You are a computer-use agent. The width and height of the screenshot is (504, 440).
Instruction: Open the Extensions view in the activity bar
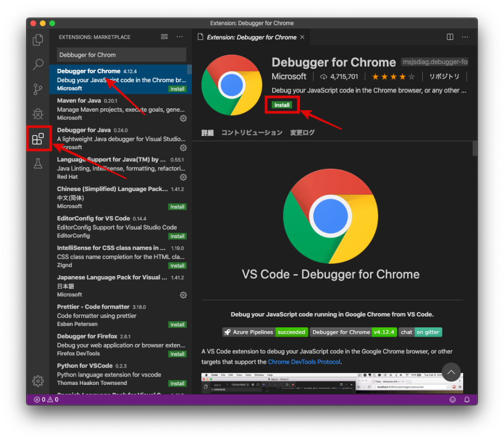pos(38,139)
